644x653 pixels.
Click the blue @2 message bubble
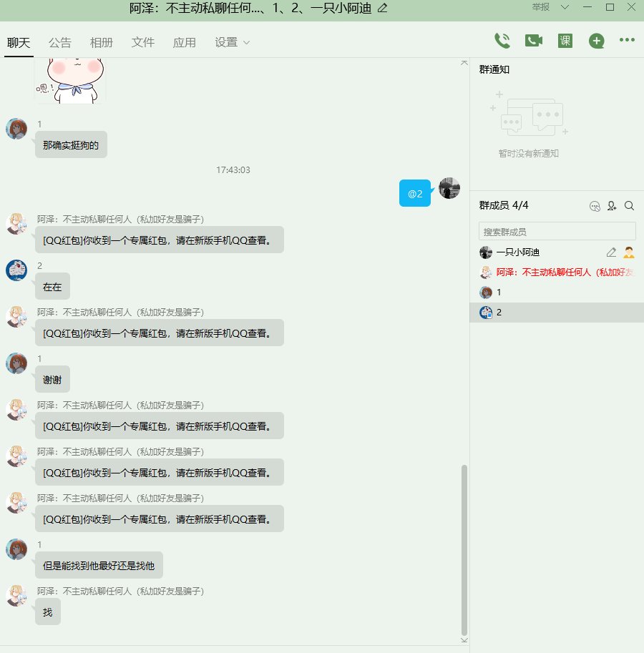pos(415,193)
